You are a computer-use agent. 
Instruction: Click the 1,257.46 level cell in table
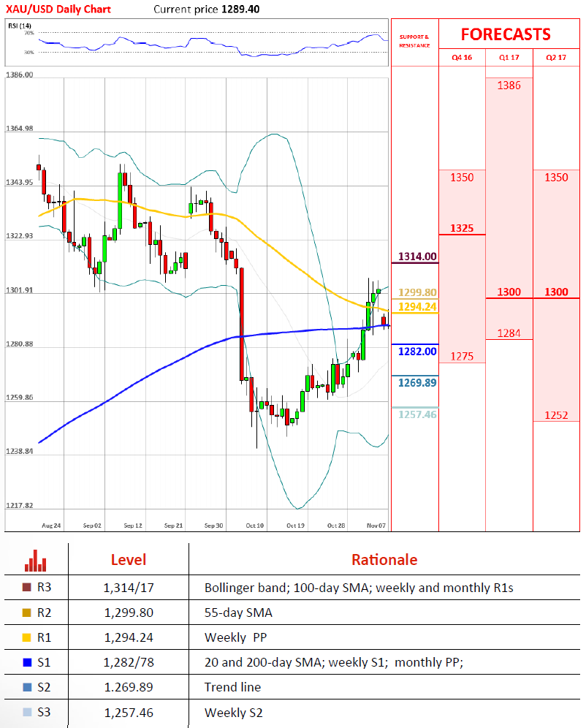129,713
